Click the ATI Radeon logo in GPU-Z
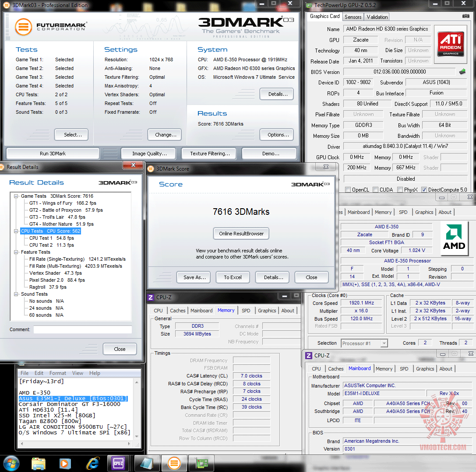Image resolution: width=476 pixels, height=472 pixels. (451, 44)
